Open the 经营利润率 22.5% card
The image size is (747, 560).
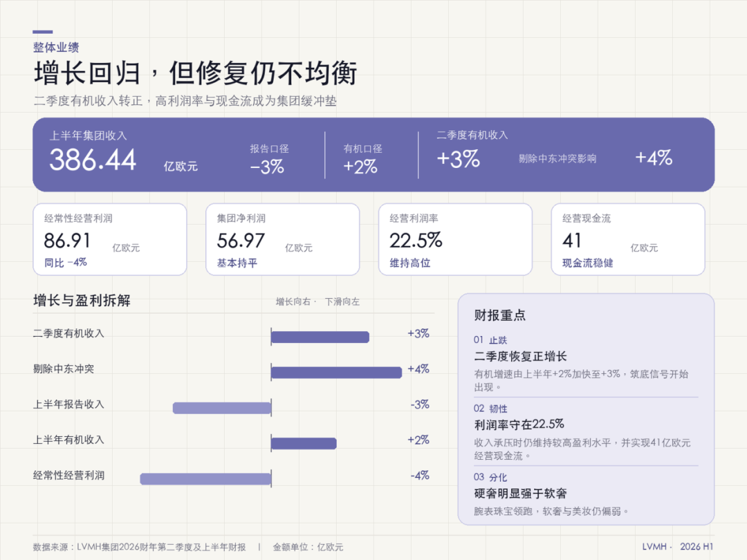(455, 239)
